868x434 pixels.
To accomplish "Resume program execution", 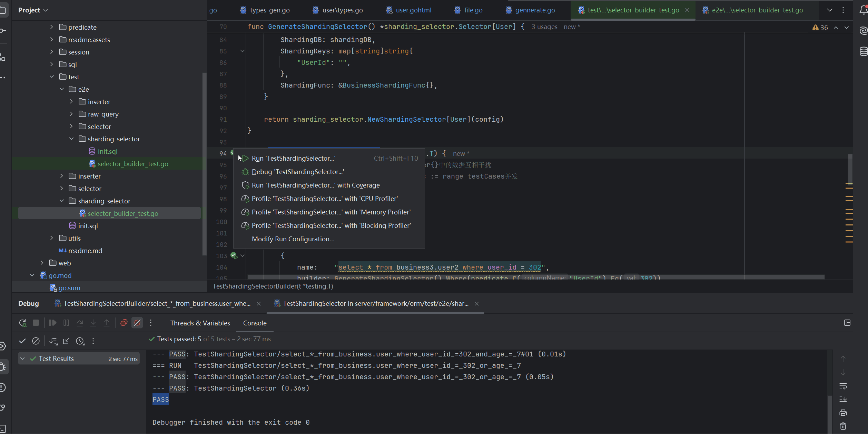I will pyautogui.click(x=52, y=323).
